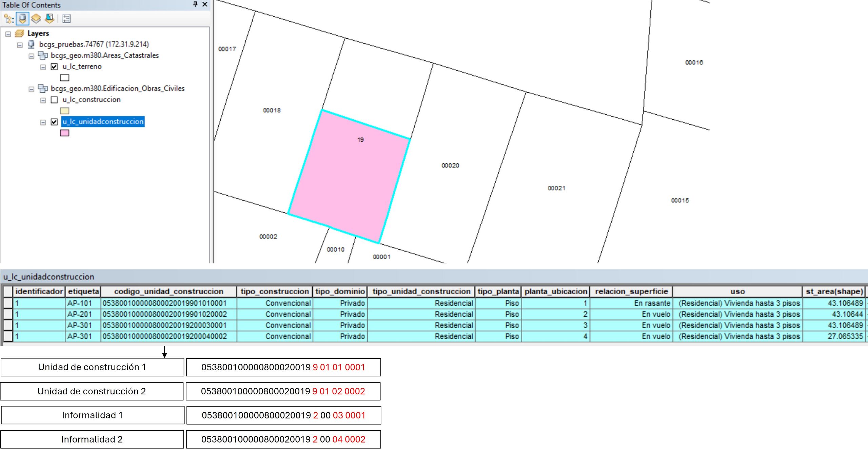Click the codigo_unidad_construccion column header
This screenshot has height=451, width=868.
click(x=169, y=292)
